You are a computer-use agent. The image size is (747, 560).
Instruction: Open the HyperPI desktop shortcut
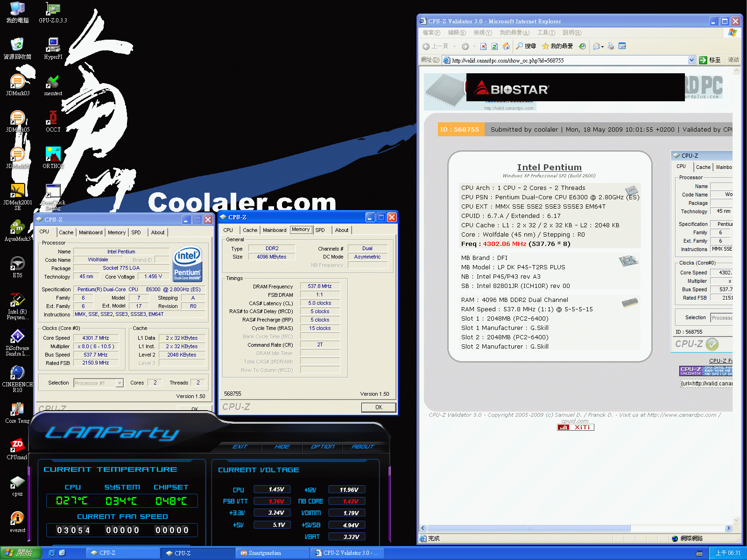53,49
